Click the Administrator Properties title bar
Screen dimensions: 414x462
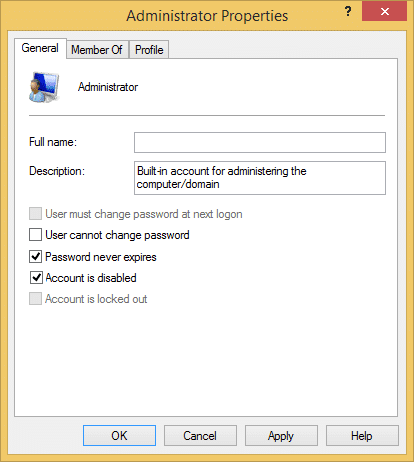point(207,16)
